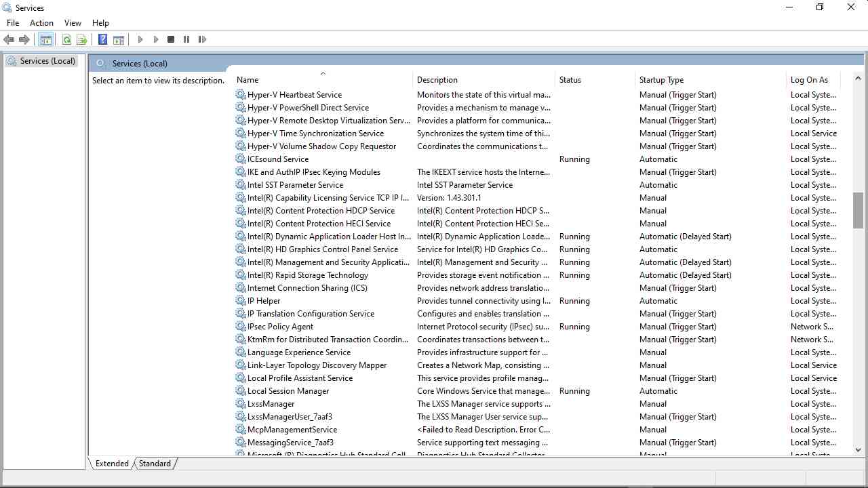
Task: Toggle the Show/Hide Console Tree icon
Action: [x=46, y=40]
